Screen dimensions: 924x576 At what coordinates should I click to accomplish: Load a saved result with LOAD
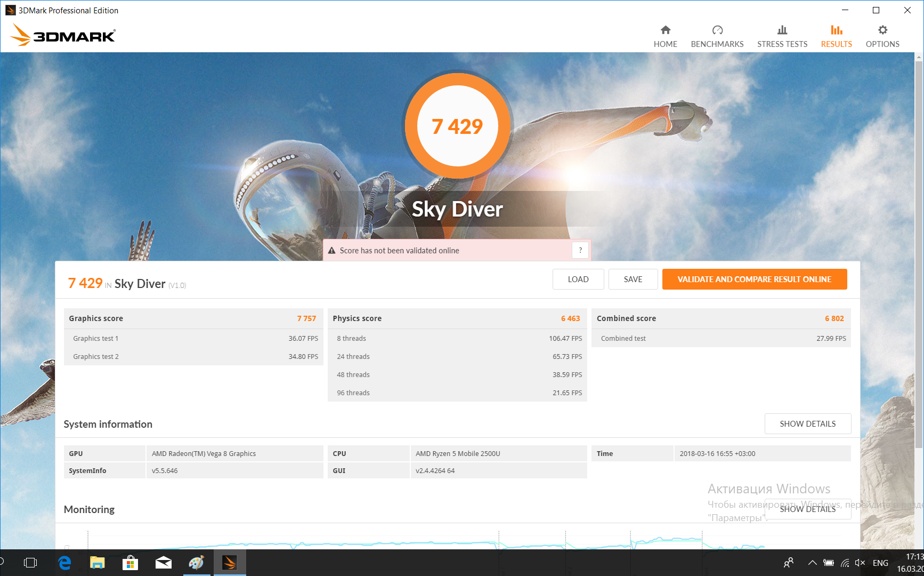578,279
